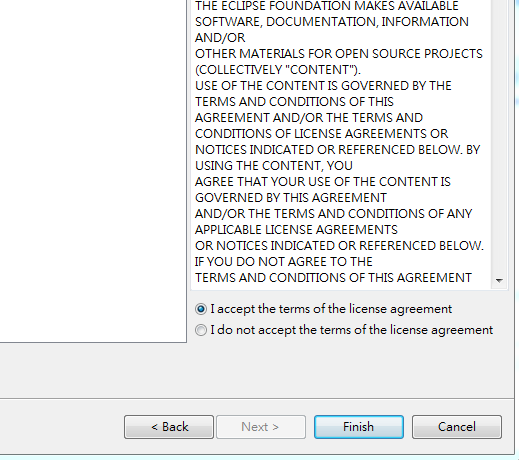
Task: Click the scroll-down arrow of the license text
Action: coord(499,280)
